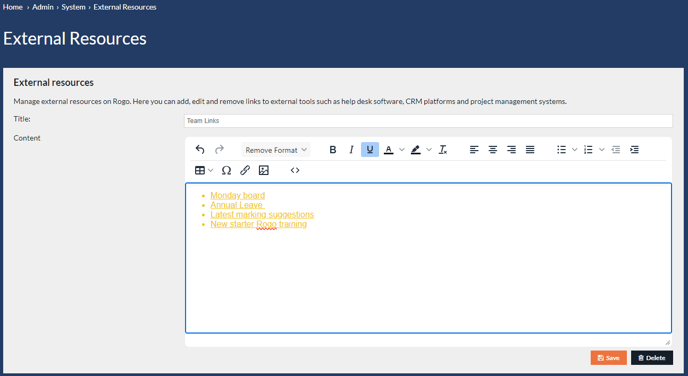Decrease the indent
The height and width of the screenshot is (376, 688).
(616, 150)
